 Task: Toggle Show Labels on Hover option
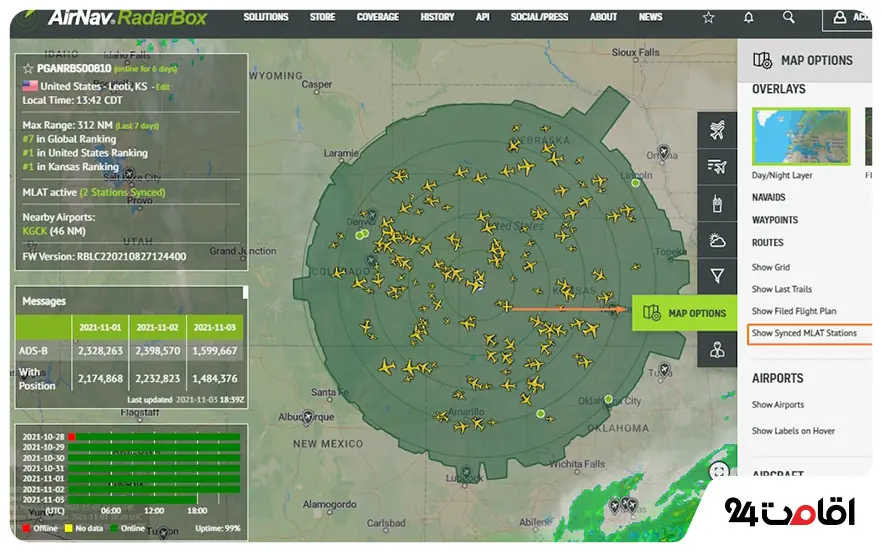pyautogui.click(x=793, y=431)
